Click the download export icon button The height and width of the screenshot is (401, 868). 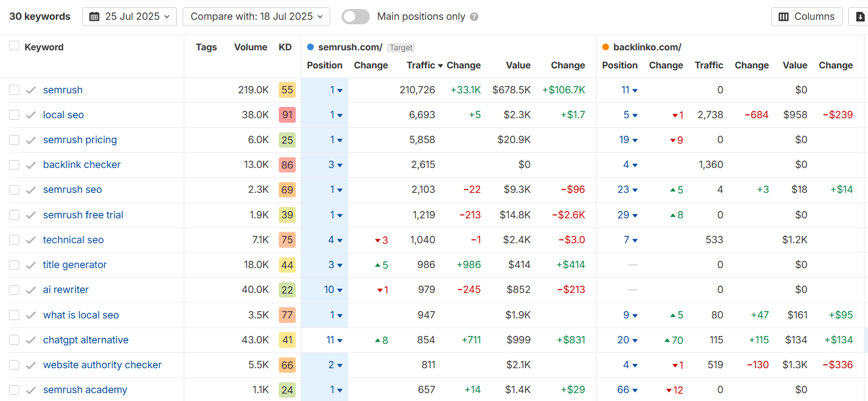point(860,16)
